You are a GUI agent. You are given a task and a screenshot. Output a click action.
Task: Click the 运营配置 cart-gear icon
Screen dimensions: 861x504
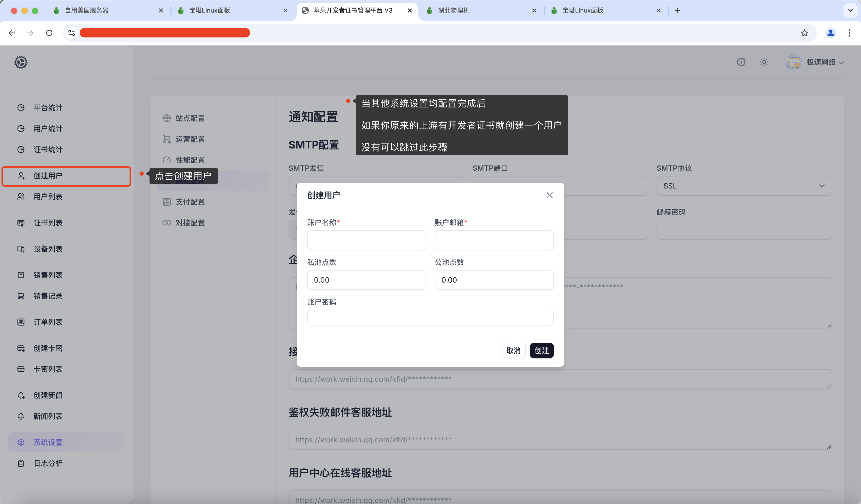click(167, 139)
